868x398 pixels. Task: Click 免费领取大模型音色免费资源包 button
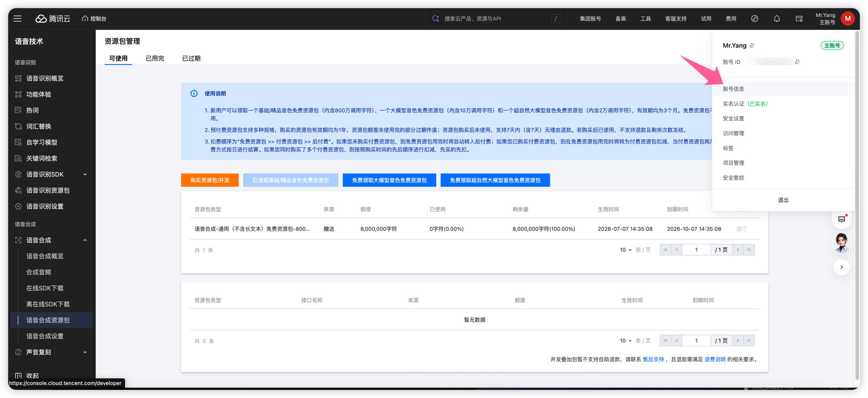point(389,180)
